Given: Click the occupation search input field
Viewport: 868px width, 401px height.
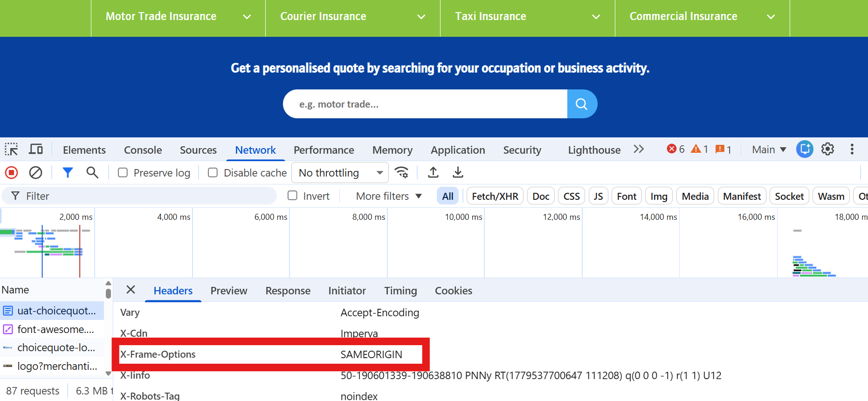Looking at the screenshot, I should [x=425, y=104].
